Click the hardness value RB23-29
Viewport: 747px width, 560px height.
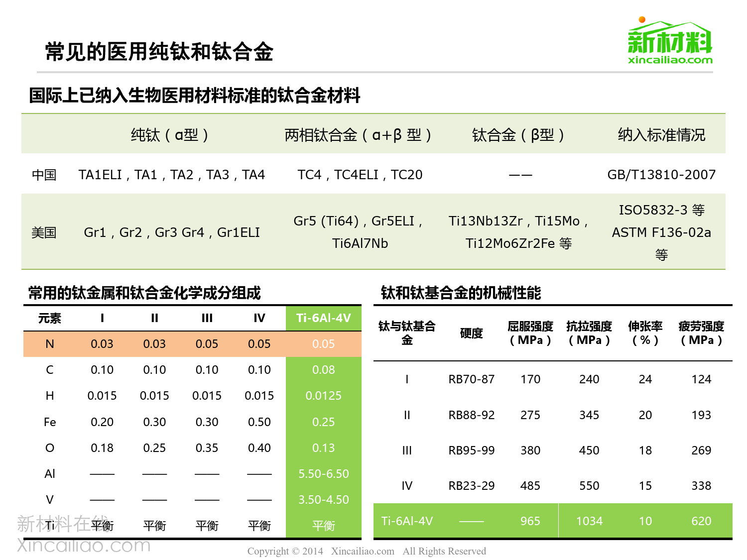click(x=472, y=486)
